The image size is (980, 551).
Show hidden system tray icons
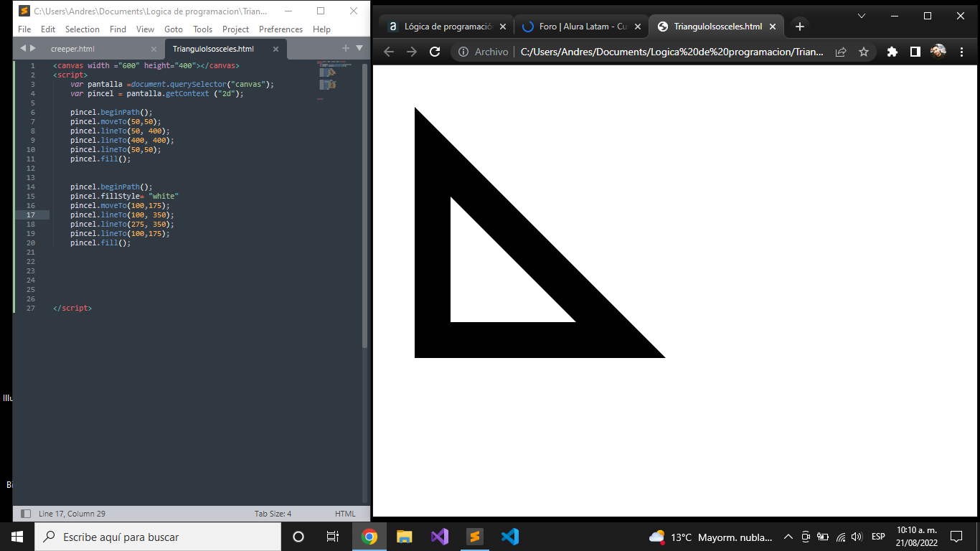click(788, 537)
